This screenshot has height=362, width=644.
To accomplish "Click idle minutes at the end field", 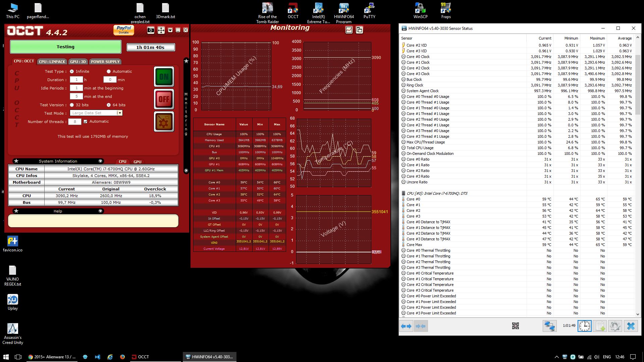I will pyautogui.click(x=76, y=97).
